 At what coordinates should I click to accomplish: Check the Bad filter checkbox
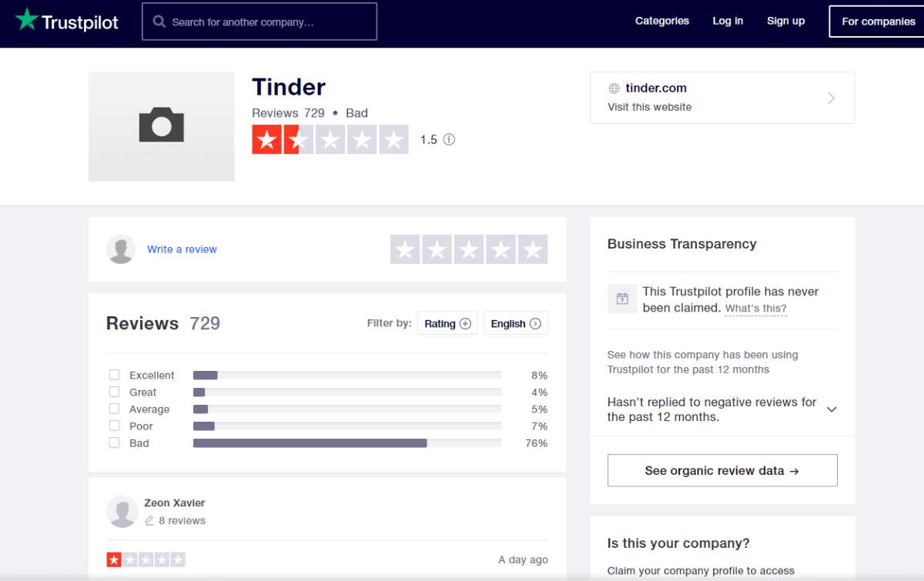click(x=114, y=442)
